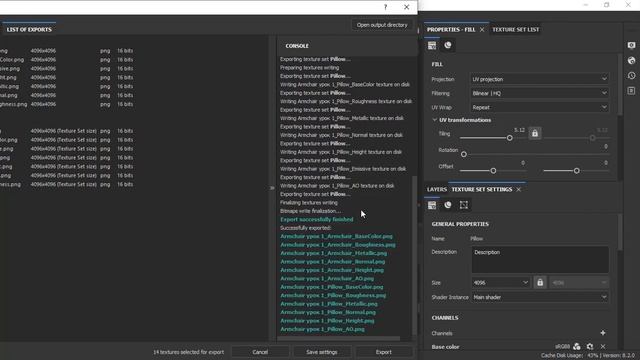The height and width of the screenshot is (360, 640).
Task: Remove the Base color channel
Action: (x=603, y=347)
